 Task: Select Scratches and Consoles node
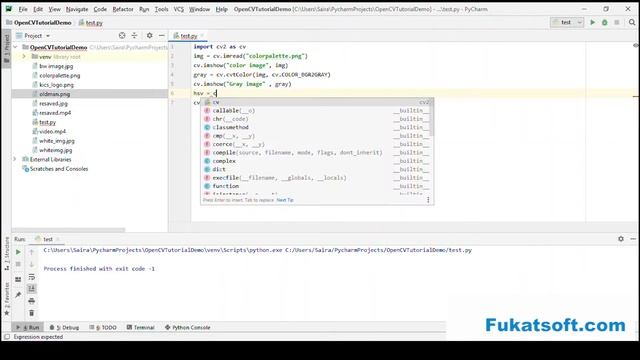click(x=59, y=169)
